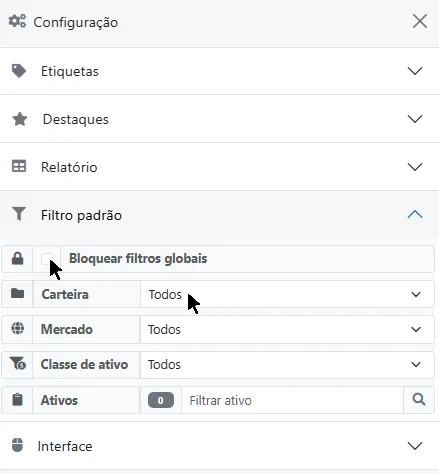Click into the Filtrar ativo field
The height and width of the screenshot is (473, 439).
tap(292, 400)
